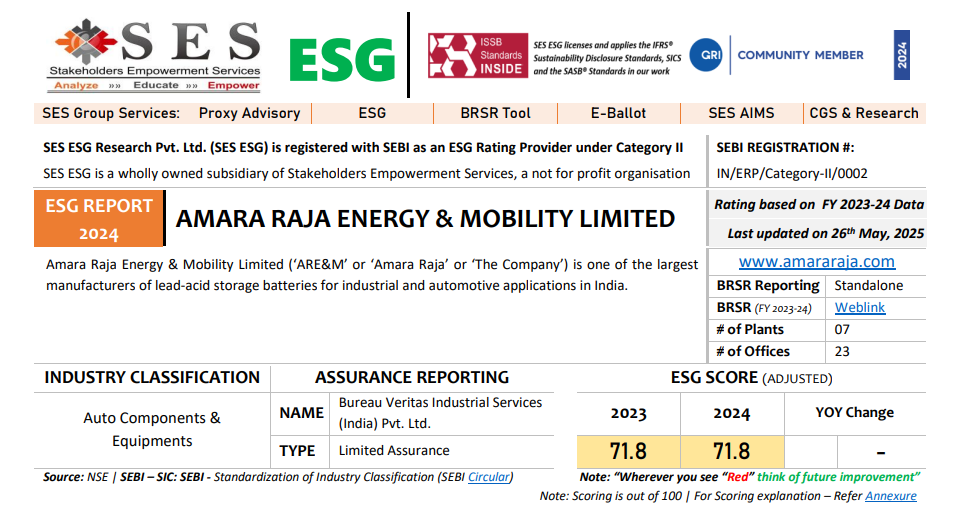Click the 2023 ESG score 71.8 cell
The image size is (953, 510).
[x=628, y=452]
